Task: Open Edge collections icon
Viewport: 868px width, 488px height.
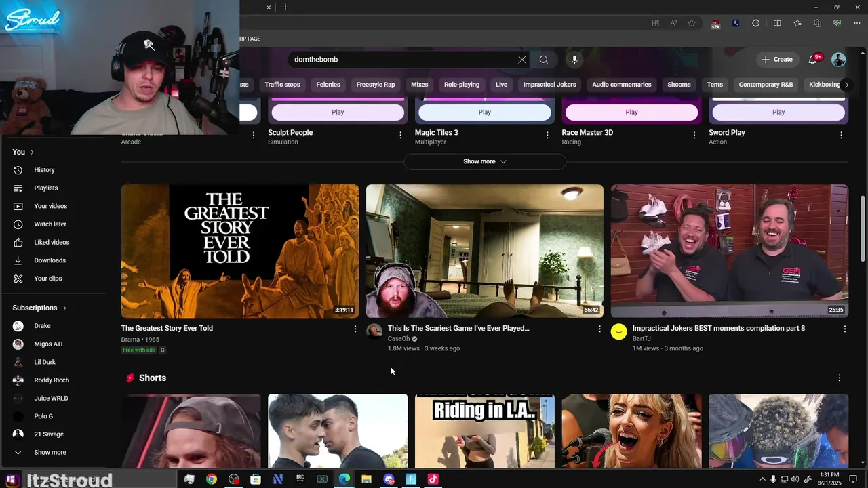Action: click(818, 23)
